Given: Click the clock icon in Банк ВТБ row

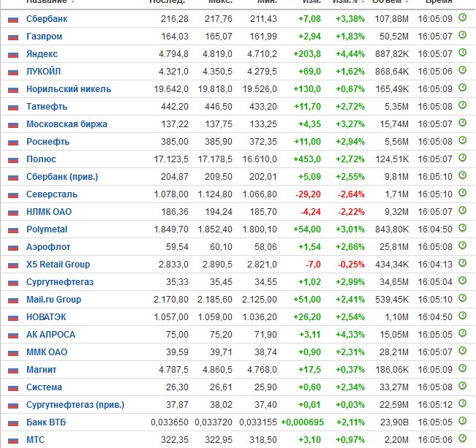Looking at the screenshot, I should pos(462,421).
